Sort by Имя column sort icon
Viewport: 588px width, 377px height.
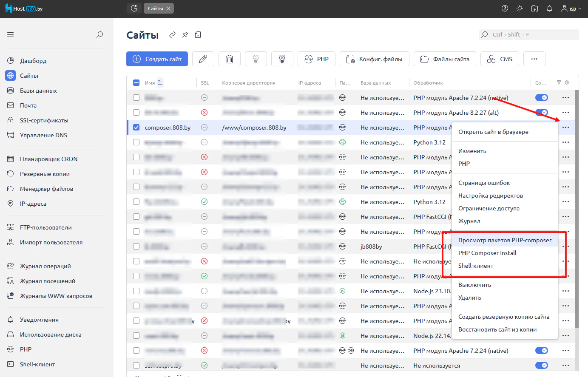(160, 83)
